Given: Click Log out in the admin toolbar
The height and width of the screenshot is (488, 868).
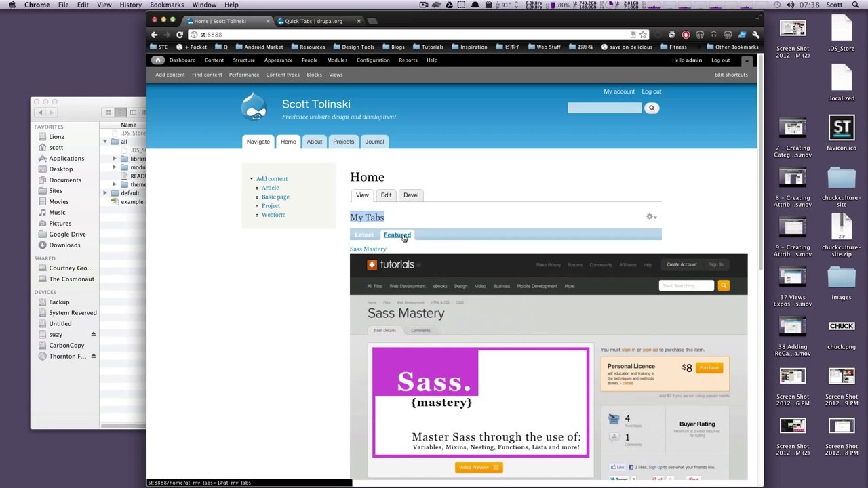Looking at the screenshot, I should 721,60.
